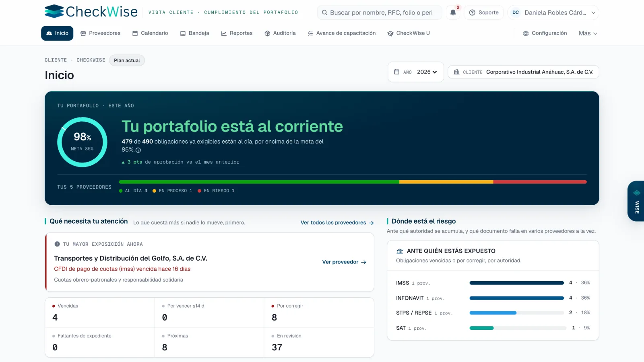Select client Corporativo Industrial Anáhuac
The image size is (644, 362).
(x=523, y=72)
